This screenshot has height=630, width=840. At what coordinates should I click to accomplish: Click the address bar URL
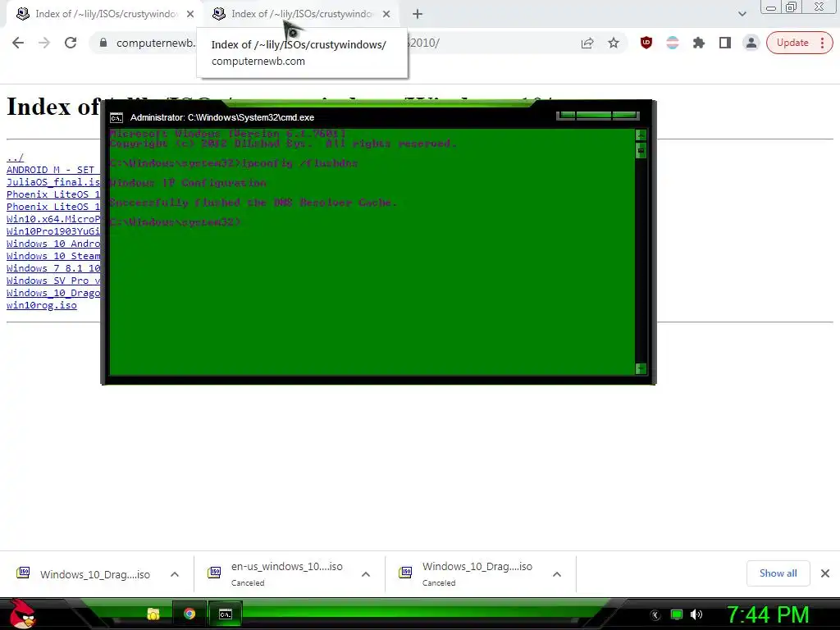[x=155, y=43]
